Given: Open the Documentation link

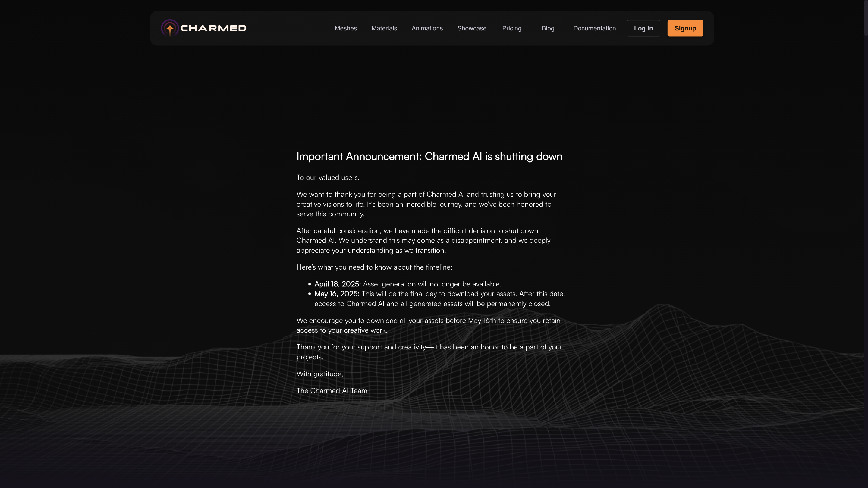Looking at the screenshot, I should [594, 28].
